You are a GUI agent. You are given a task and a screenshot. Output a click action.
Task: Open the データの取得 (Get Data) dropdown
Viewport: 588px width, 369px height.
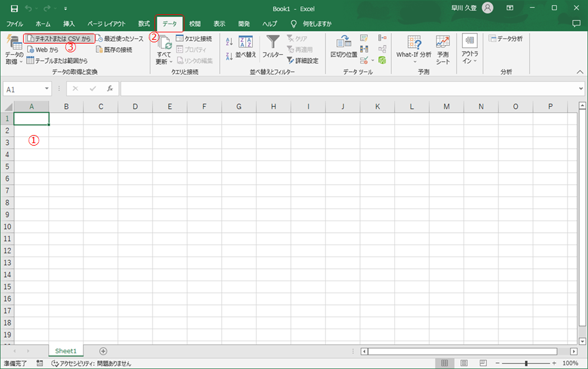click(x=14, y=58)
